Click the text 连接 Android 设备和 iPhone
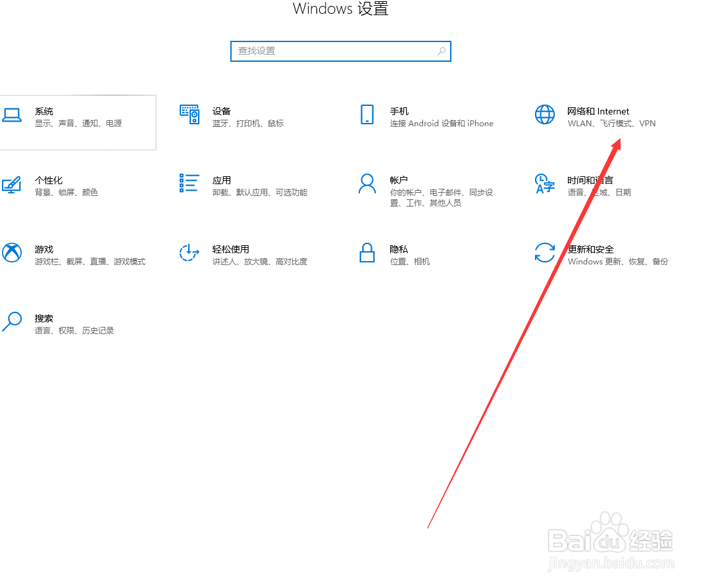This screenshot has width=714, height=588. [442, 124]
